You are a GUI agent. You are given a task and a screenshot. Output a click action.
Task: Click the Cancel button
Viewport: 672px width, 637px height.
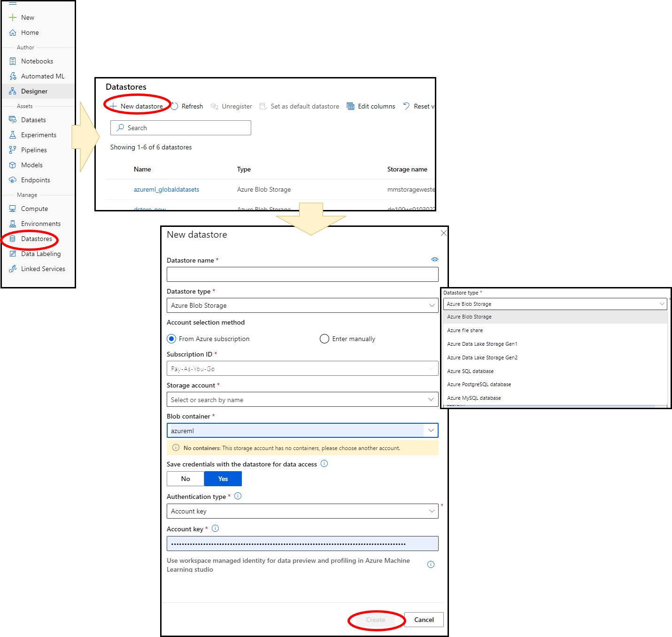(424, 620)
